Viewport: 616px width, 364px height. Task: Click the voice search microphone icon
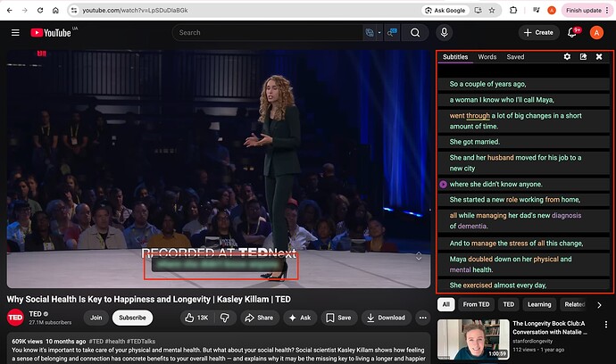pos(444,33)
